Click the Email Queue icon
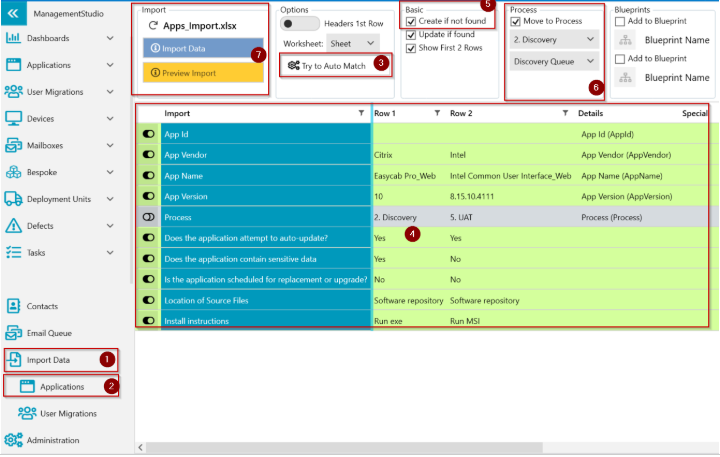 click(13, 333)
